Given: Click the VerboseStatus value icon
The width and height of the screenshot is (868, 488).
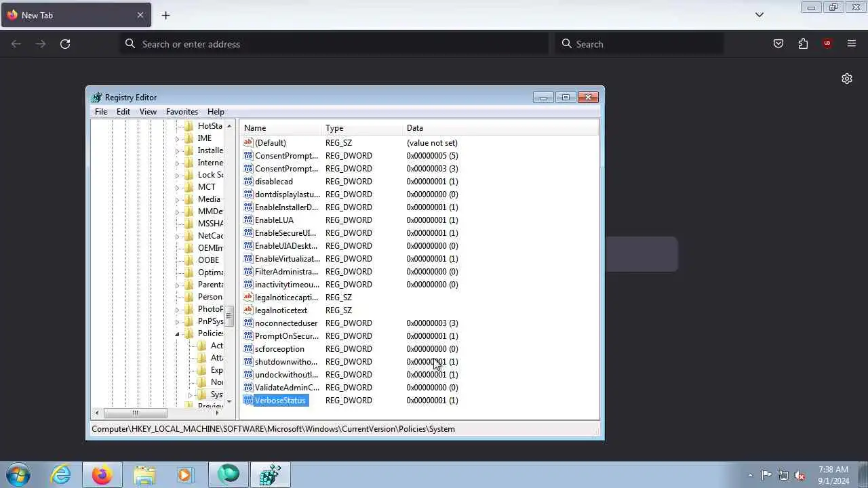Looking at the screenshot, I should pyautogui.click(x=248, y=401).
